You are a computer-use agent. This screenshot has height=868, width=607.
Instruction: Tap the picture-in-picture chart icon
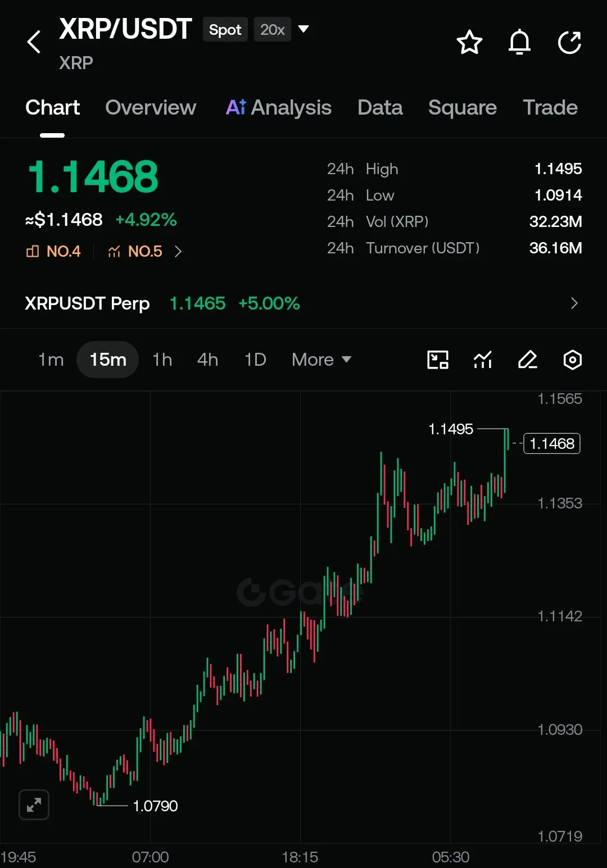coord(438,360)
